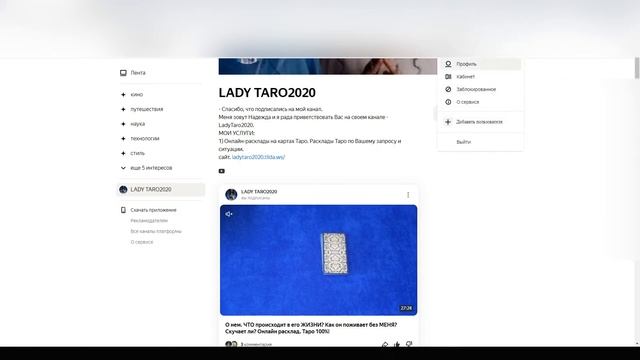The image size is (640, 360).
Task: Click the channel banner image
Action: tap(328, 66)
